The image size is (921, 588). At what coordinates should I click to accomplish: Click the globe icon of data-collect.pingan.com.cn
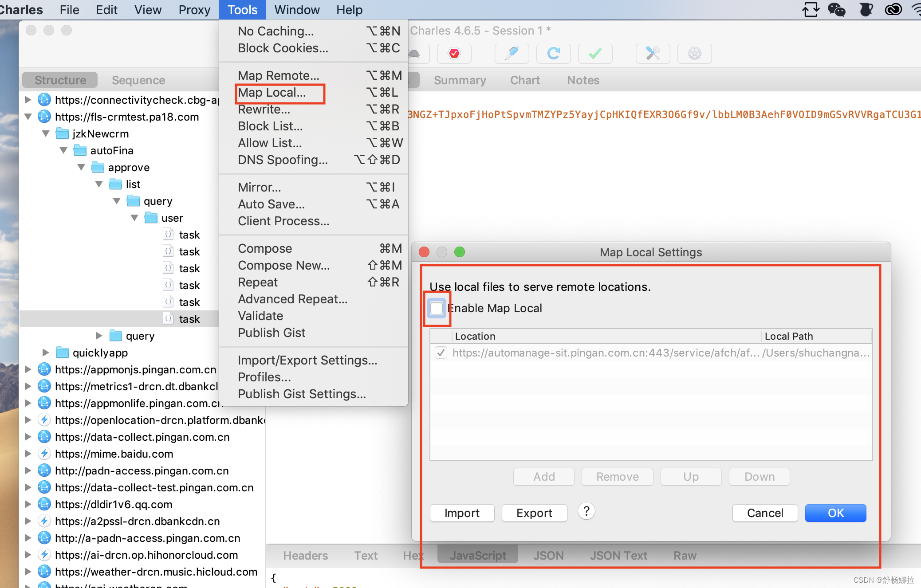coord(44,437)
